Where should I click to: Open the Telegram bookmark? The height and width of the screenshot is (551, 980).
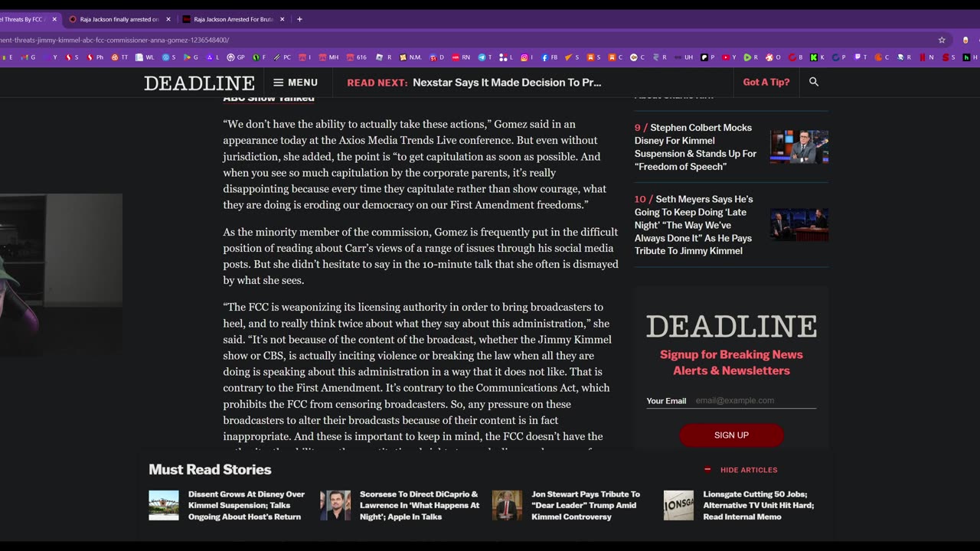[x=485, y=57]
